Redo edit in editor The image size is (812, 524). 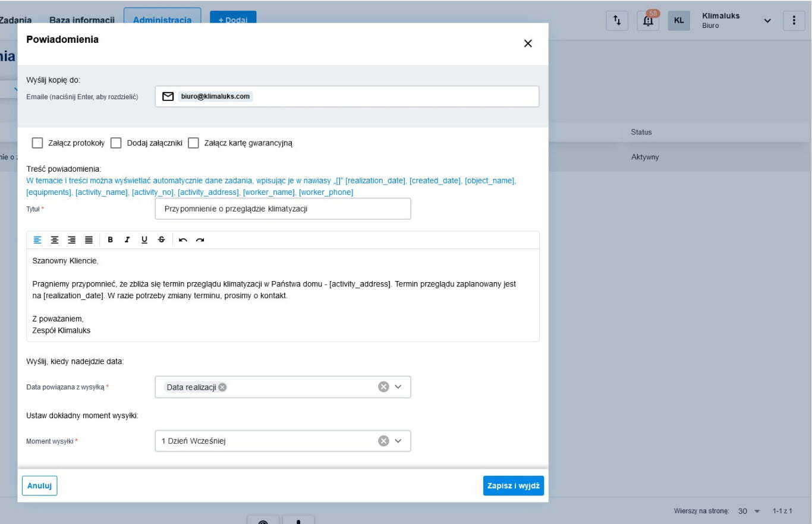click(x=200, y=240)
